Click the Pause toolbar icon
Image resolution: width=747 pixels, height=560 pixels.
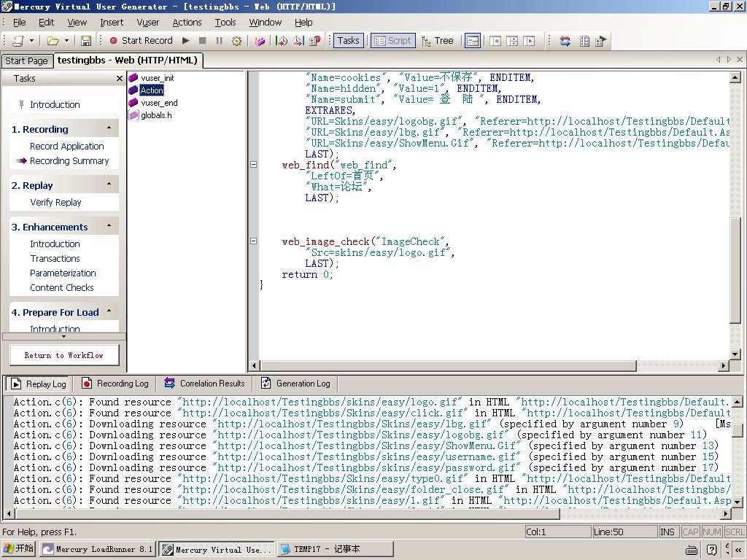pyautogui.click(x=219, y=41)
